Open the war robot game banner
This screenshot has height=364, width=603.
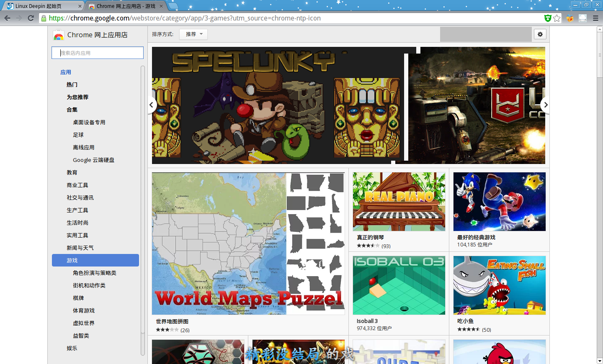point(477,105)
